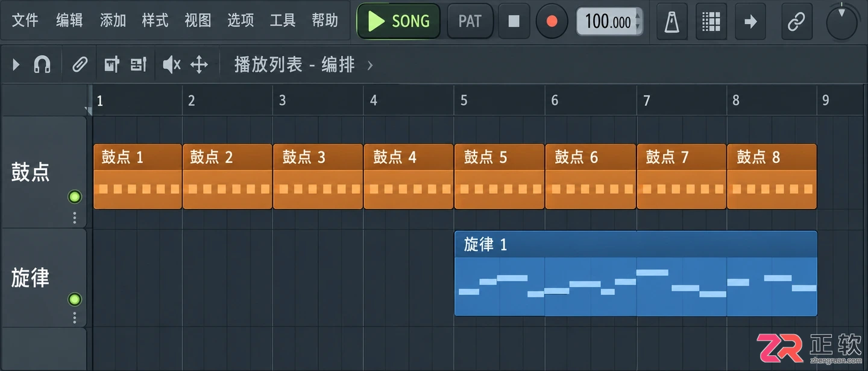Open the 添加 menu

(113, 21)
